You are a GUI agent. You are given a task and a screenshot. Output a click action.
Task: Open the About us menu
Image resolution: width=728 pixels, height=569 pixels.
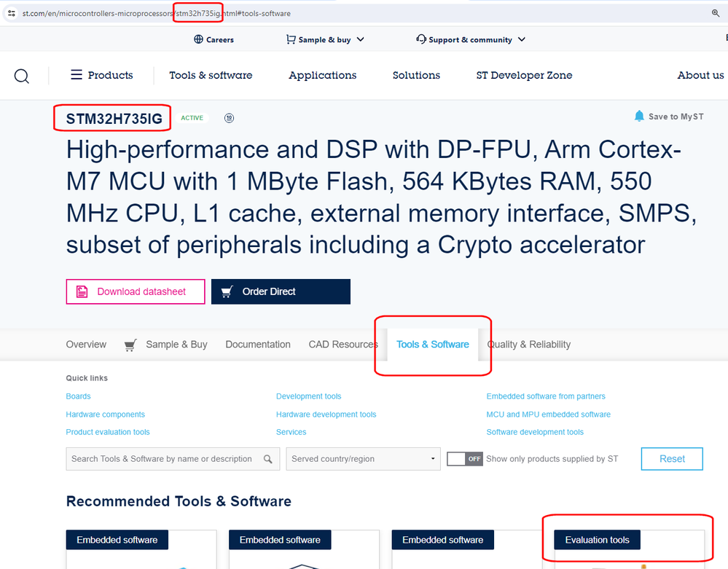(700, 75)
